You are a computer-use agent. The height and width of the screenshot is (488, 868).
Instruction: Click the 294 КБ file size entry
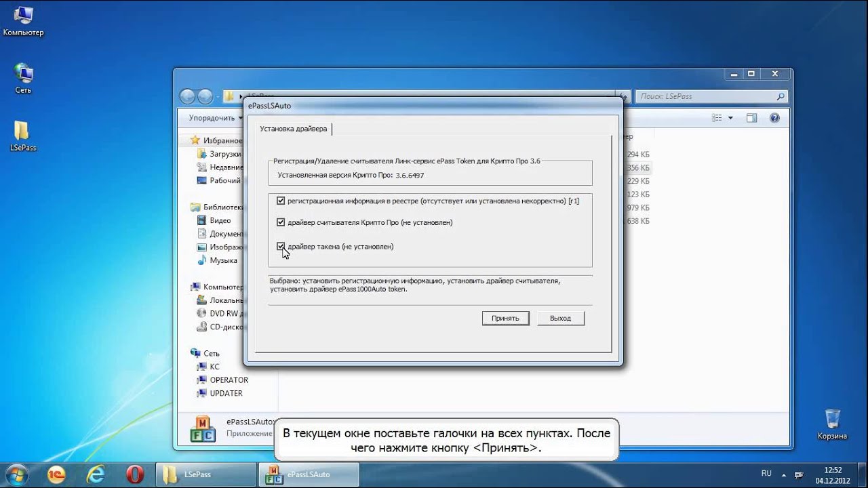(x=637, y=154)
